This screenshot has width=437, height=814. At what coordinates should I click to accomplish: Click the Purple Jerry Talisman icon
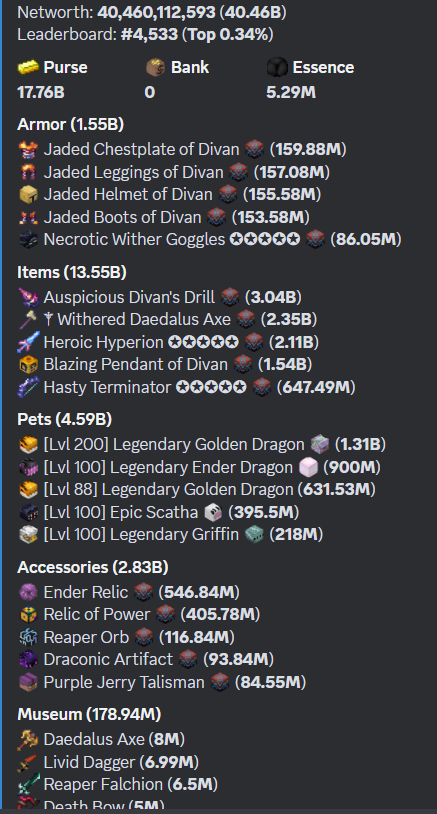[x=28, y=682]
